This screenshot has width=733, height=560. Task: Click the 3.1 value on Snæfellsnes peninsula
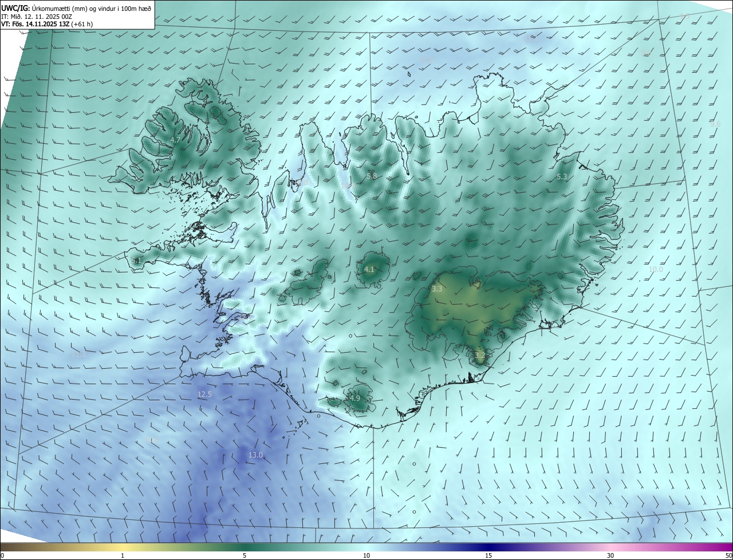(x=136, y=261)
